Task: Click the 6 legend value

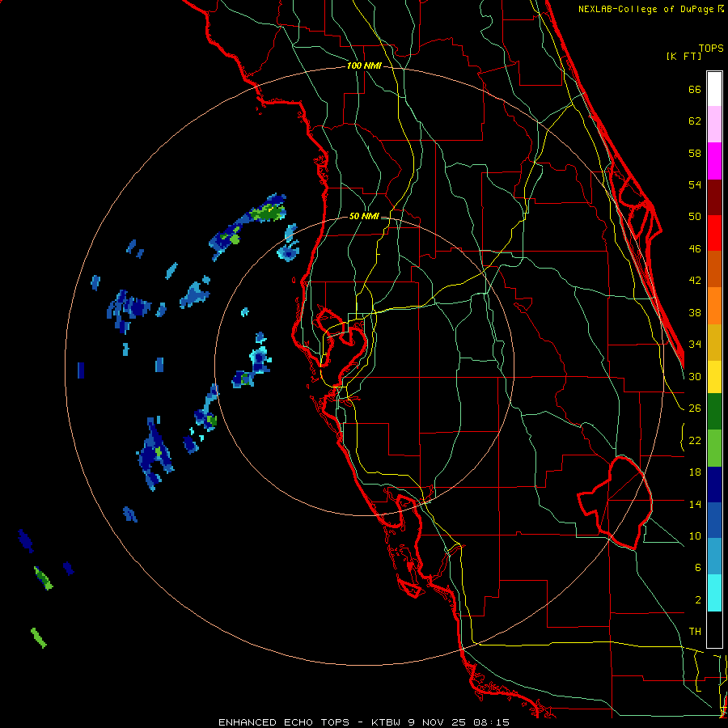Action: (698, 567)
